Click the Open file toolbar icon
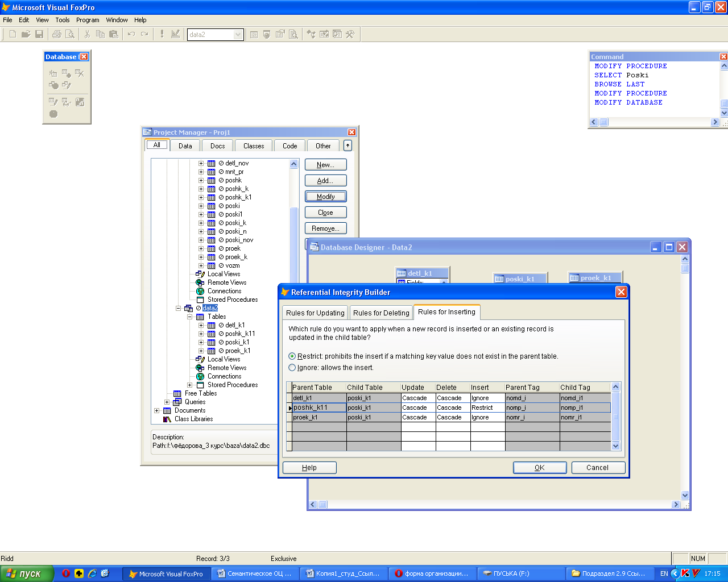 [26, 34]
